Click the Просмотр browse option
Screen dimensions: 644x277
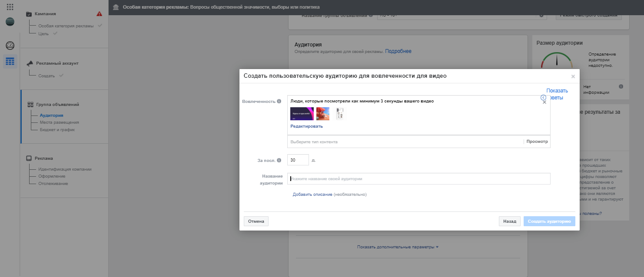(537, 142)
